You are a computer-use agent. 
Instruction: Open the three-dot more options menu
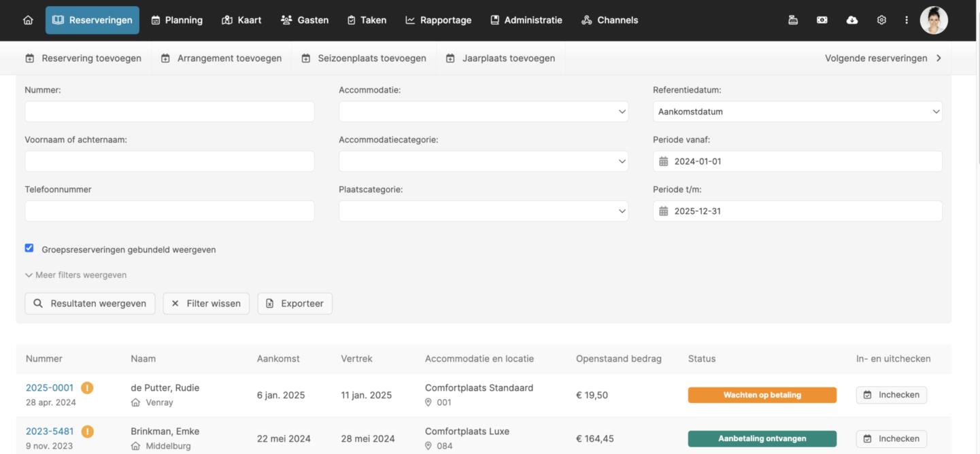[906, 20]
